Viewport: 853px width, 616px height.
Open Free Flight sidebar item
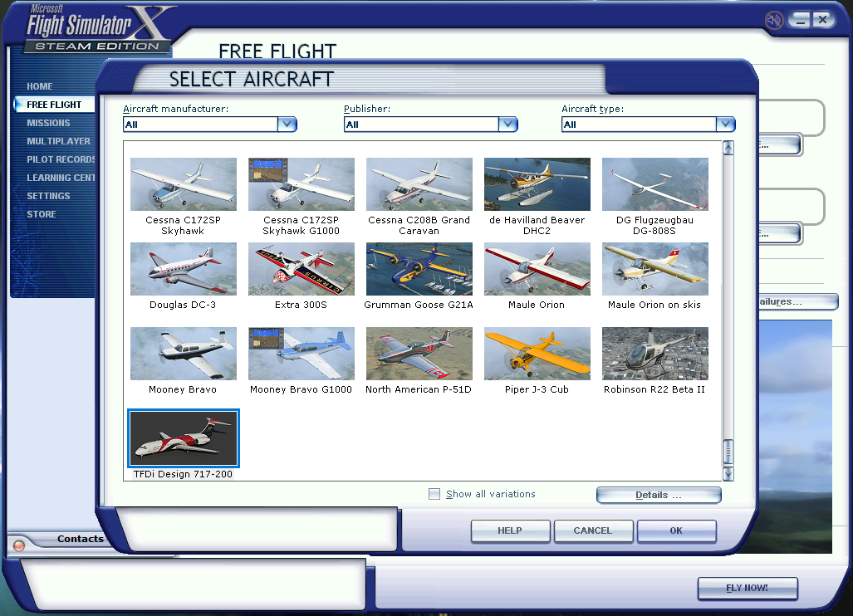coord(54,105)
